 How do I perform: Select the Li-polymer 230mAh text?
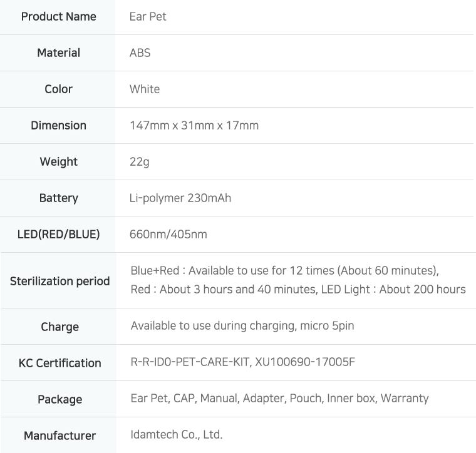(180, 198)
